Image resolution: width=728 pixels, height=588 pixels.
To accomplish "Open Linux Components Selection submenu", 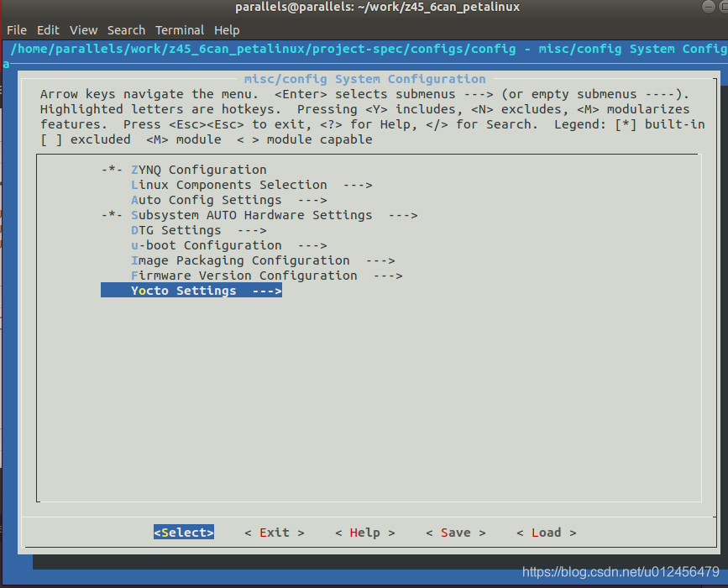I will click(x=252, y=185).
